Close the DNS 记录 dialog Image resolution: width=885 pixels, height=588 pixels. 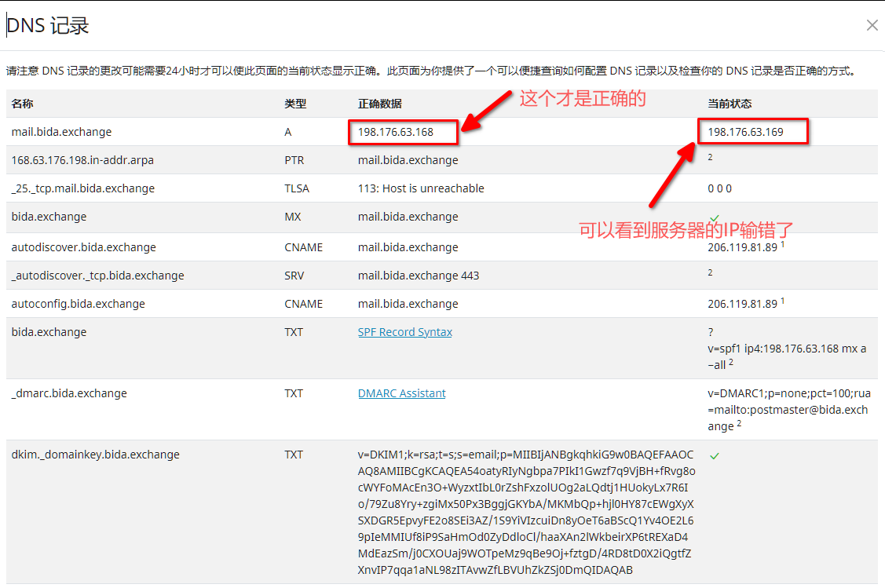click(x=872, y=25)
